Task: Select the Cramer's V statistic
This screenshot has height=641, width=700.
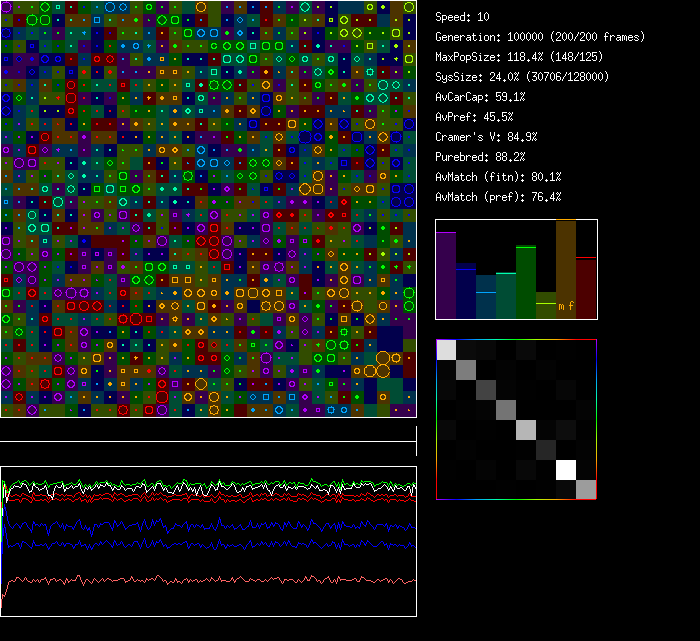Action: coord(486,137)
